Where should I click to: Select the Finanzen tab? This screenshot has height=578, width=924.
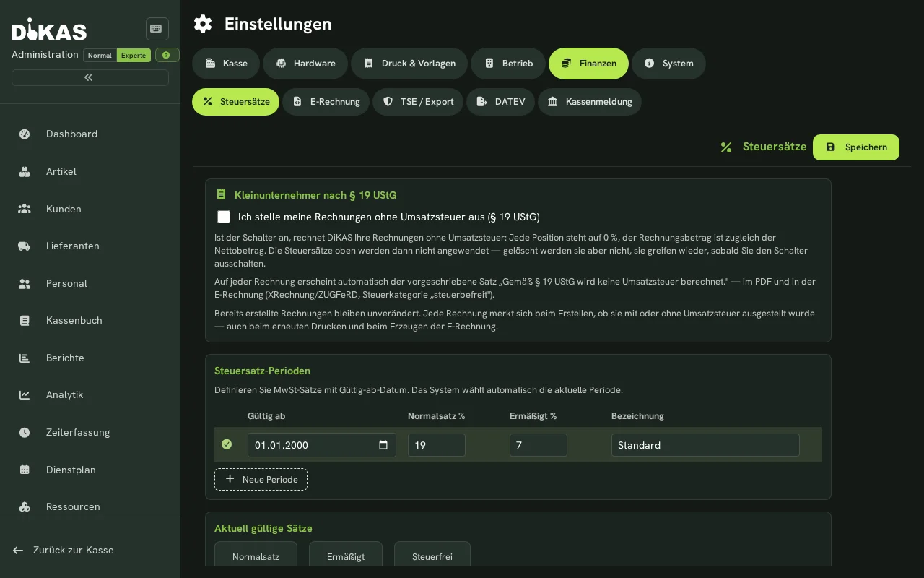pos(588,64)
